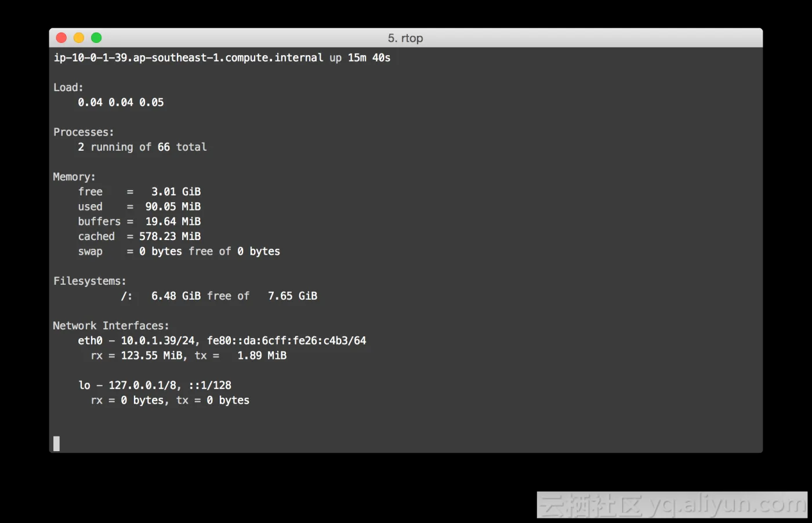812x523 pixels.
Task: Click root filesystem free value '6.48 GiB'
Action: pyautogui.click(x=176, y=296)
